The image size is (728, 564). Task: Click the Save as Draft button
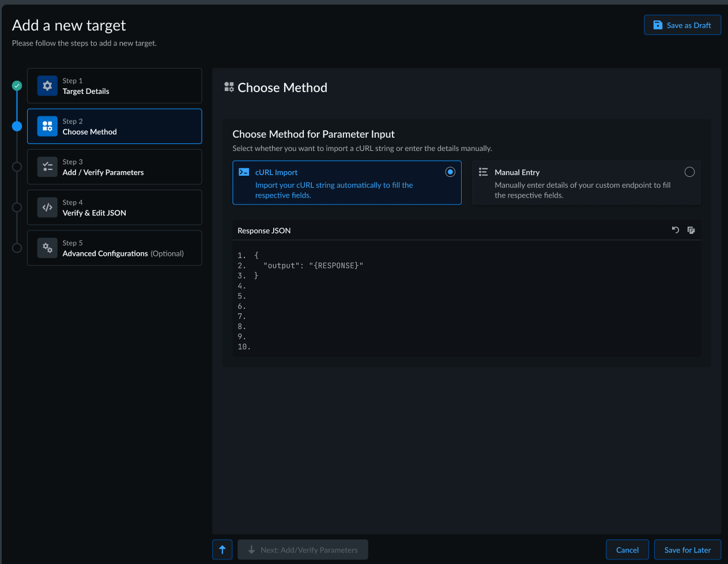click(682, 25)
